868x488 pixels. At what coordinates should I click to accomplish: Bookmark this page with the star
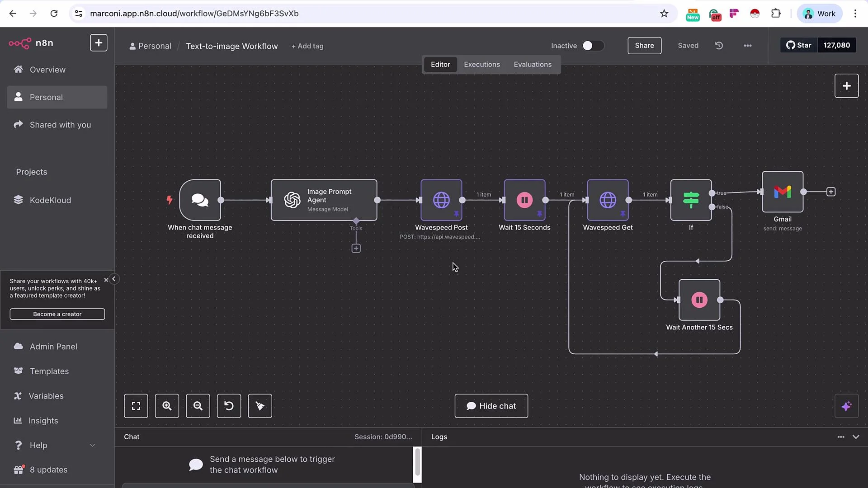664,14
